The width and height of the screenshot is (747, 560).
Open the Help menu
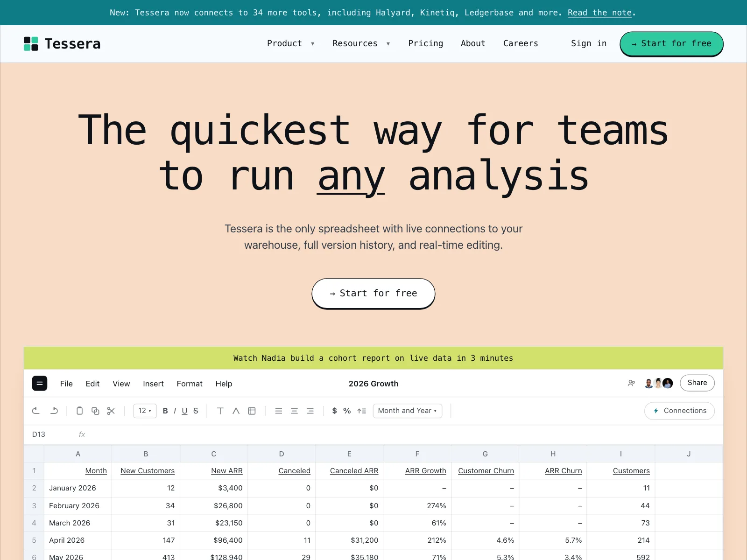point(224,384)
